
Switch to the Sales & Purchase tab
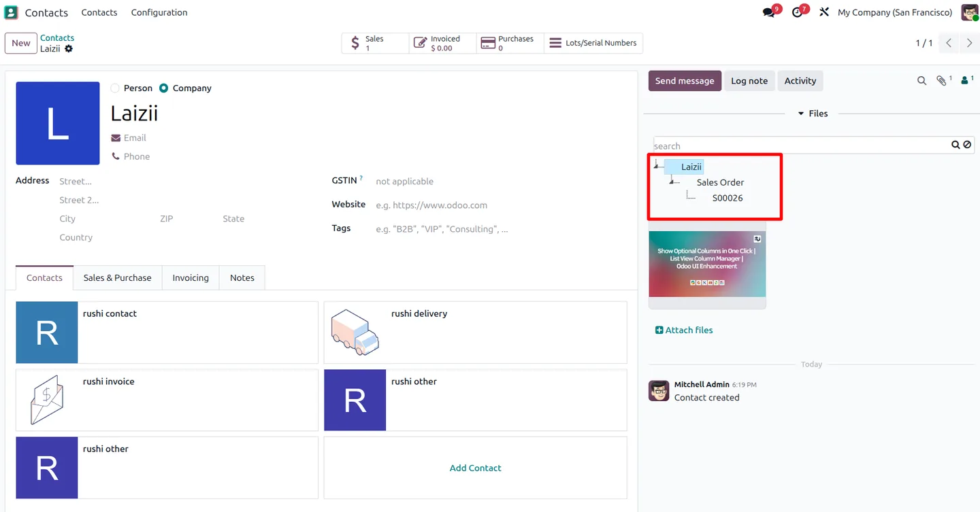(118, 277)
